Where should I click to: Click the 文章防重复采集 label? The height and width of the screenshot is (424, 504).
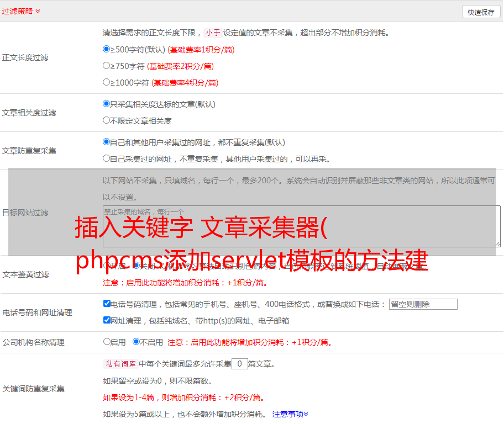coord(29,151)
